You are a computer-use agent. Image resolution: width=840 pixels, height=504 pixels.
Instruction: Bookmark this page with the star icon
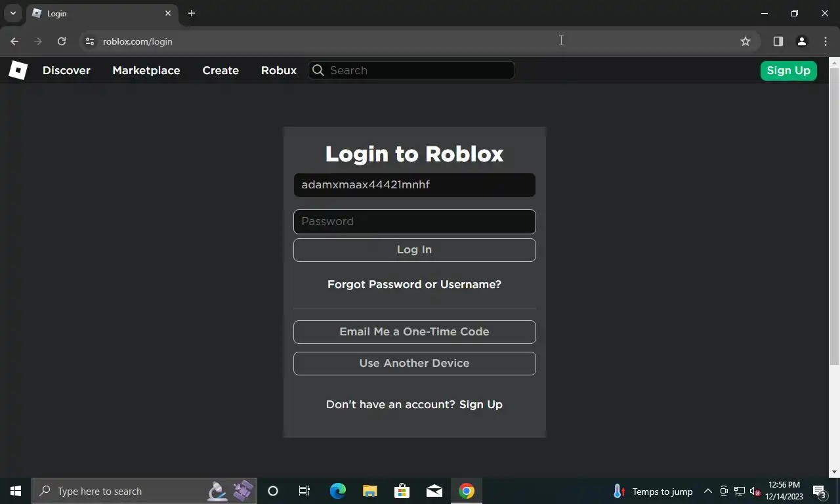tap(745, 41)
